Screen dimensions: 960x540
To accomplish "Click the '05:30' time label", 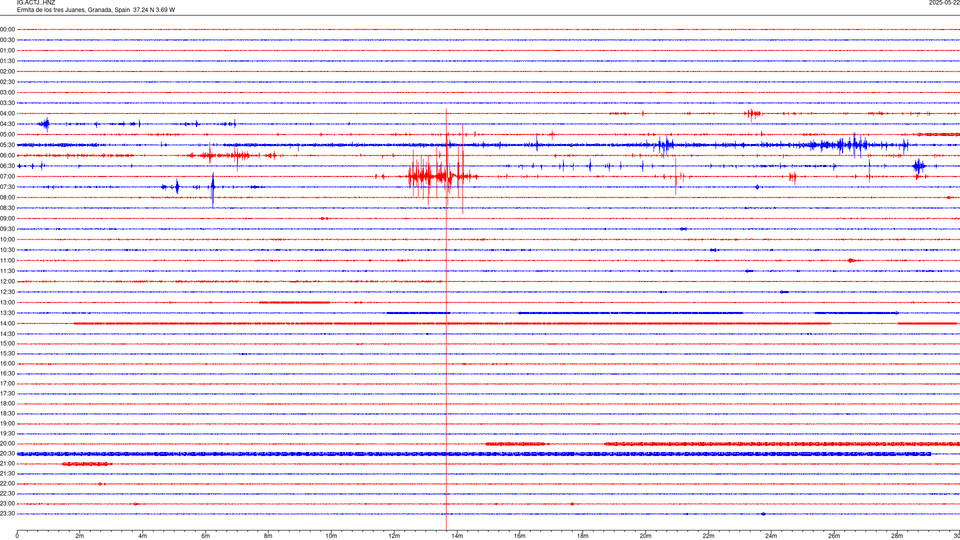I will [7, 144].
